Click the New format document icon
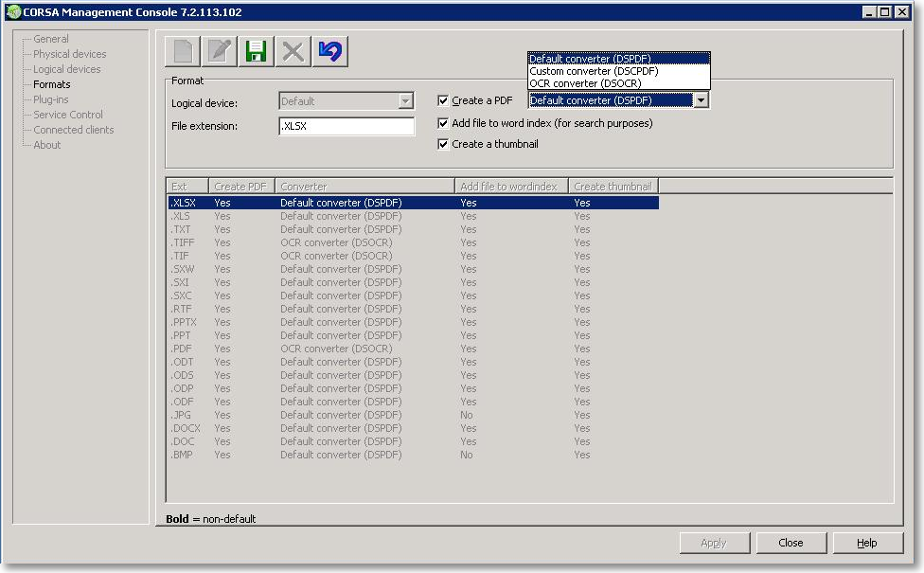Image resolution: width=924 pixels, height=573 pixels. coord(183,51)
